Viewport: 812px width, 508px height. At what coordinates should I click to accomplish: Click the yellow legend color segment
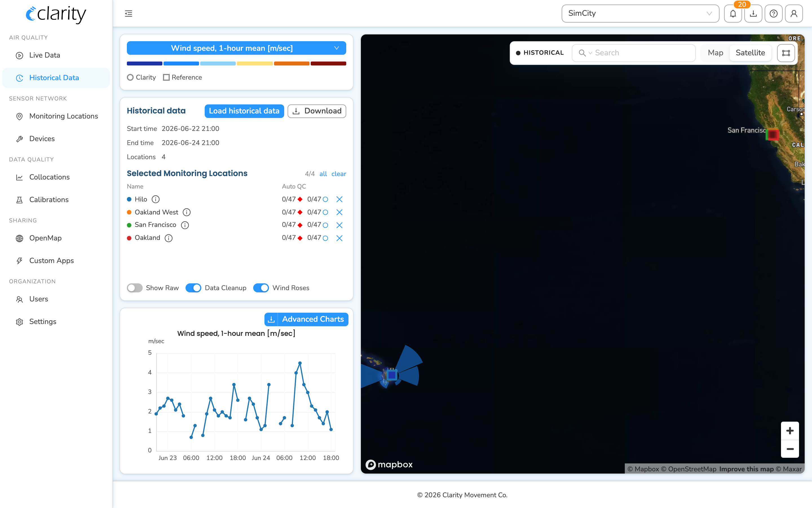[255, 63]
